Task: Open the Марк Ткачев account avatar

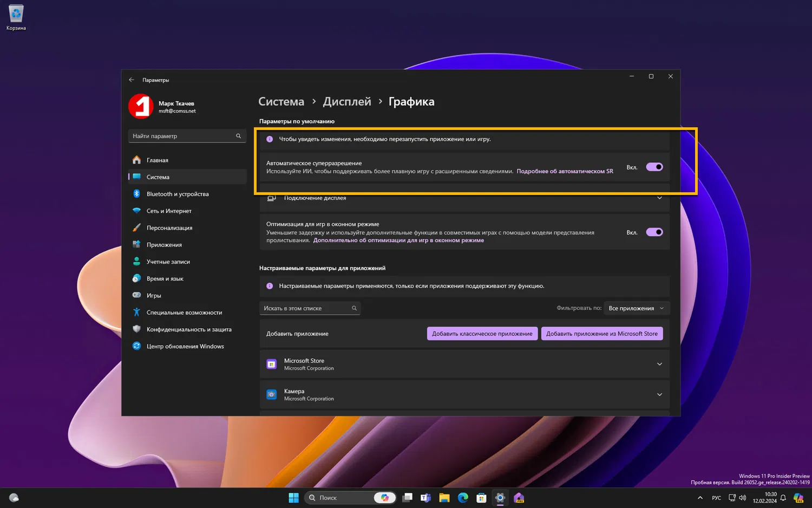Action: (141, 106)
